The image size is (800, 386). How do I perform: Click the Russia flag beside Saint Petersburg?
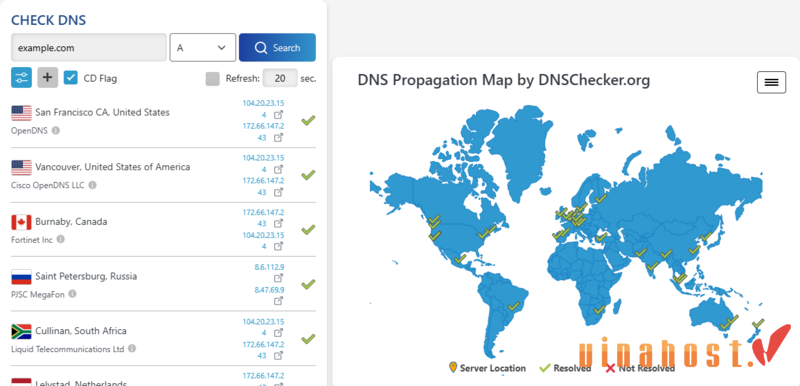(x=21, y=277)
